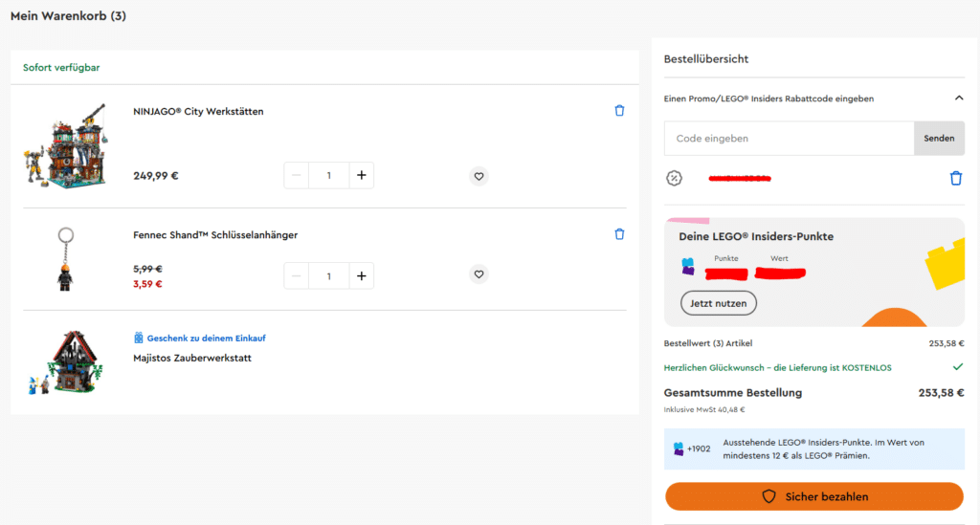Collapse the promo code section chevron
The width and height of the screenshot is (980, 525).
click(959, 98)
